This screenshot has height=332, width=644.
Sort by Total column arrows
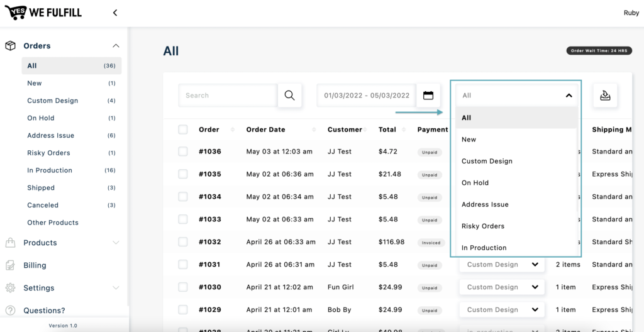403,130
